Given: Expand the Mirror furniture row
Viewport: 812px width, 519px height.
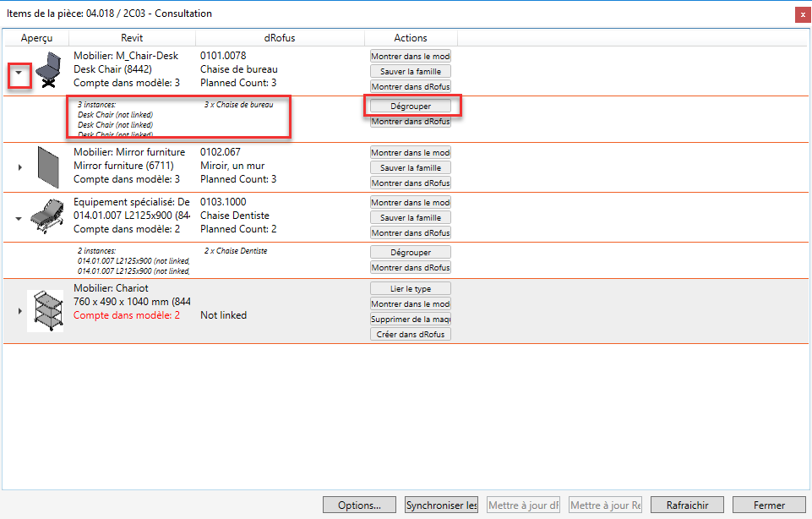Looking at the screenshot, I should click(x=19, y=167).
